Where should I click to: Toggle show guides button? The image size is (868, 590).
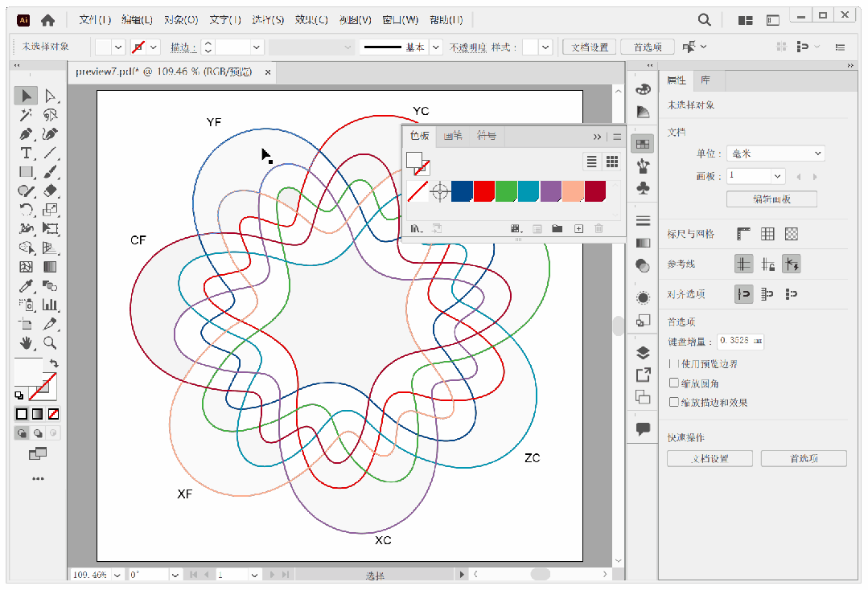pyautogui.click(x=743, y=264)
